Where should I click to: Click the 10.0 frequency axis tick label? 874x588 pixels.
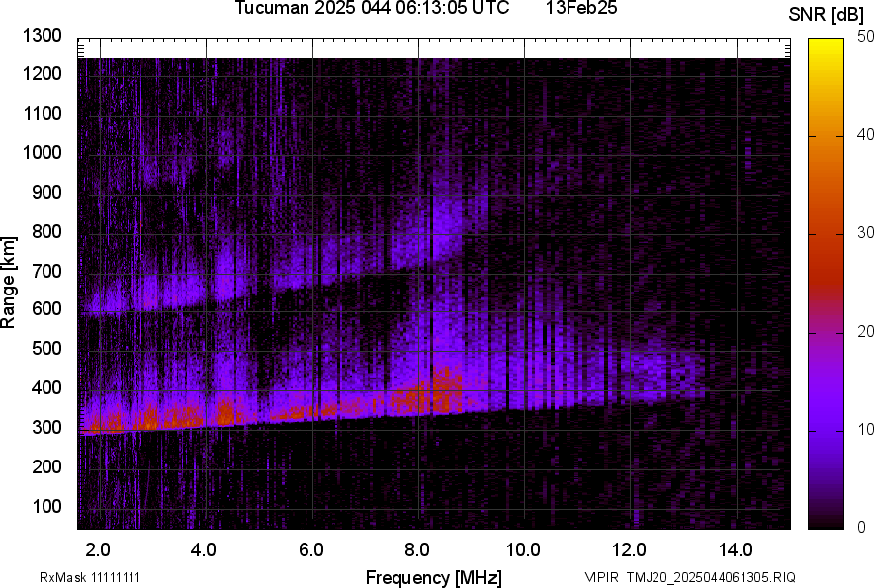[523, 549]
